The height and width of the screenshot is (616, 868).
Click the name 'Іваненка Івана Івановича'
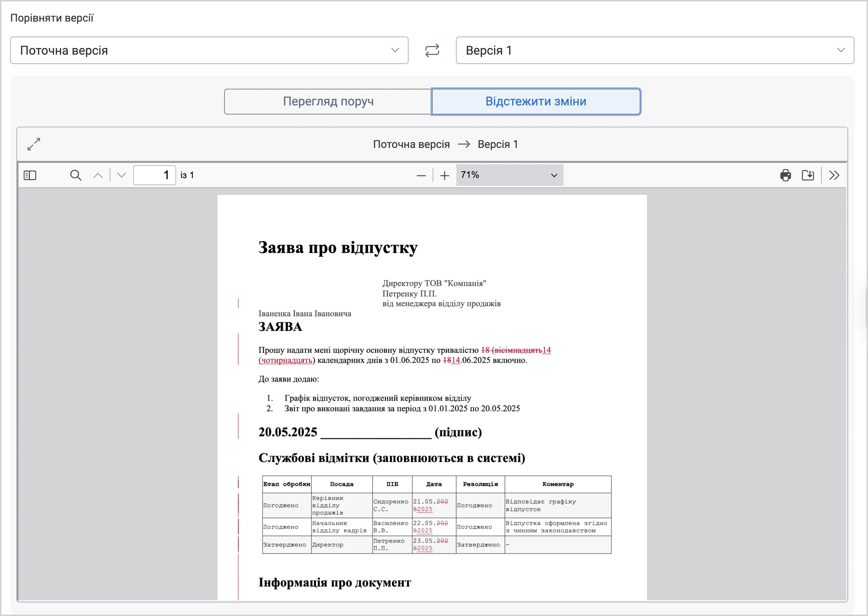pyautogui.click(x=305, y=314)
